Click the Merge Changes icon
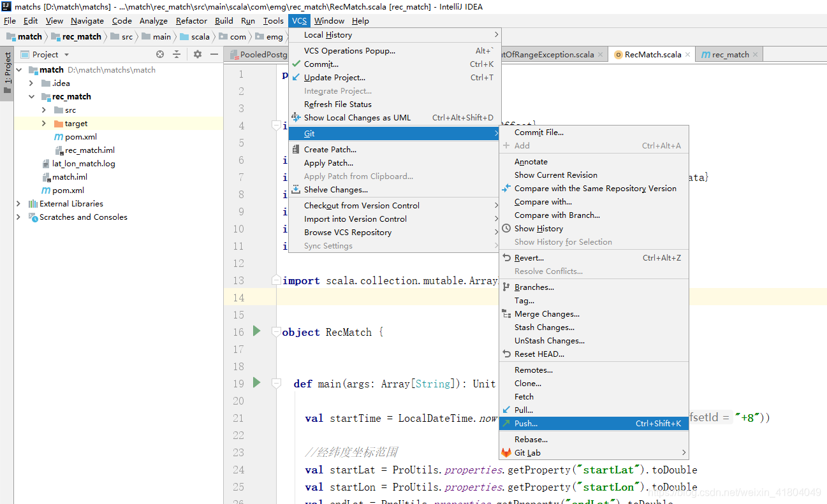This screenshot has height=504, width=827. click(506, 314)
